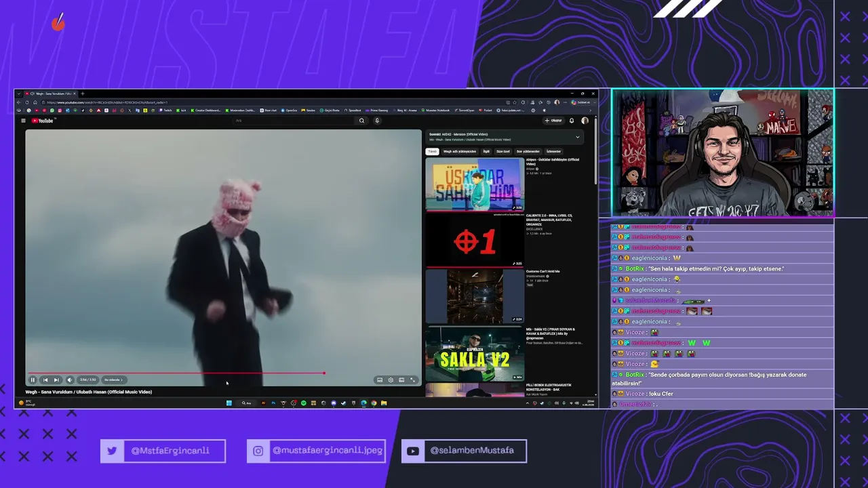This screenshot has height=488, width=868.
Task: Open CALIENTE 2.0 video thumbnail
Action: [x=475, y=240]
